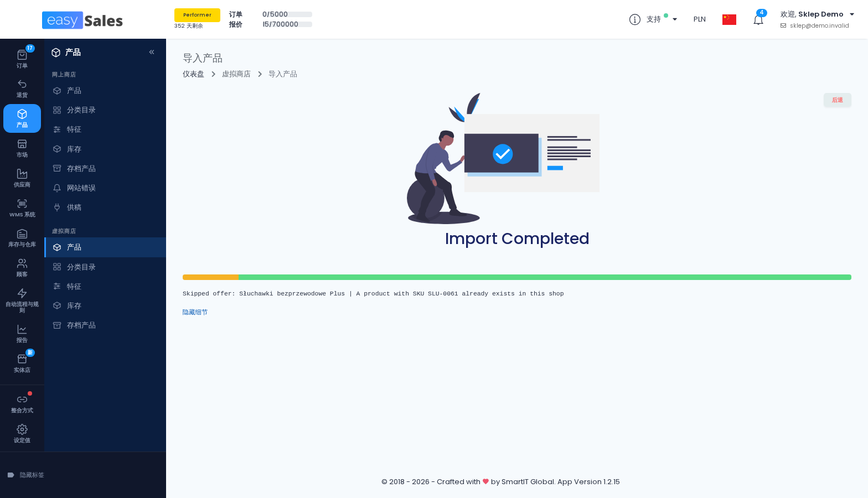Screen dimensions: 868x498
Task: Click the easySales logo
Action: [x=82, y=20]
